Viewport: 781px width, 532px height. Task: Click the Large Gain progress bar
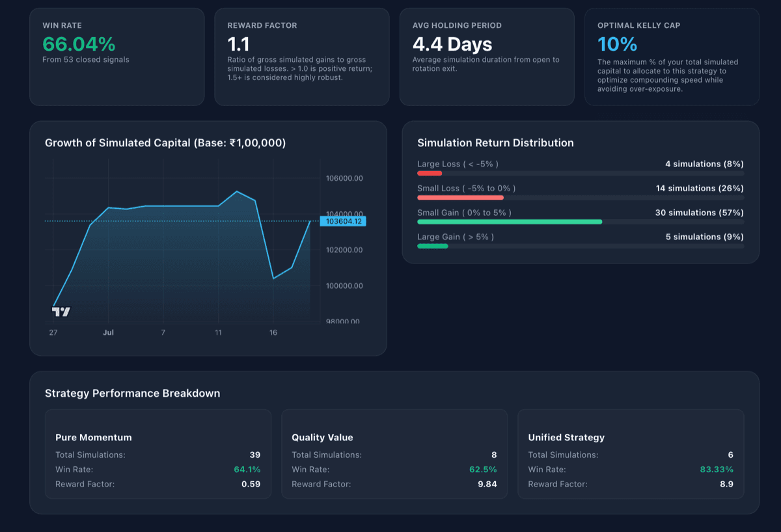pyautogui.click(x=433, y=246)
